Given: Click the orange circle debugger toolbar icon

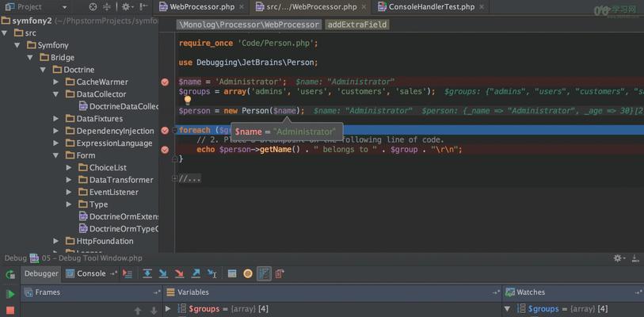Looking at the screenshot, I should 248,274.
